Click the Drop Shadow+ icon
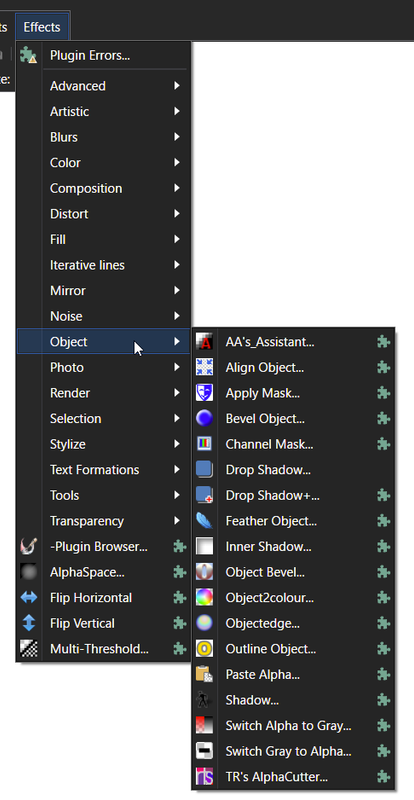 [x=204, y=495]
